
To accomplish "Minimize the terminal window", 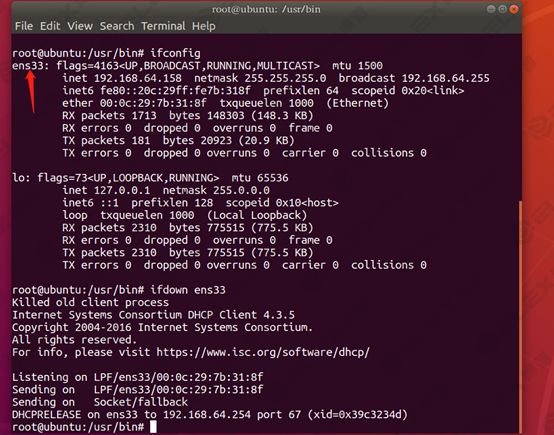I will coord(491,9).
